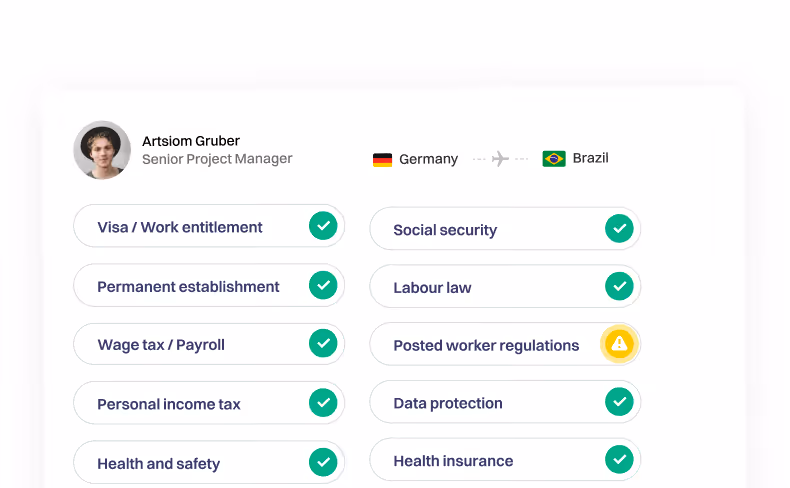Click the Health insurance checkmark
This screenshot has height=488, width=790.
(619, 460)
